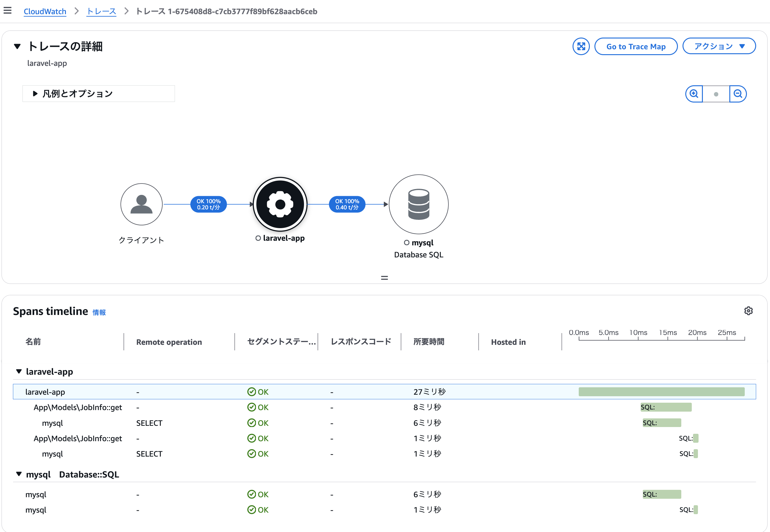
Task: Click the panel resize handle equals icon
Action: 384,278
